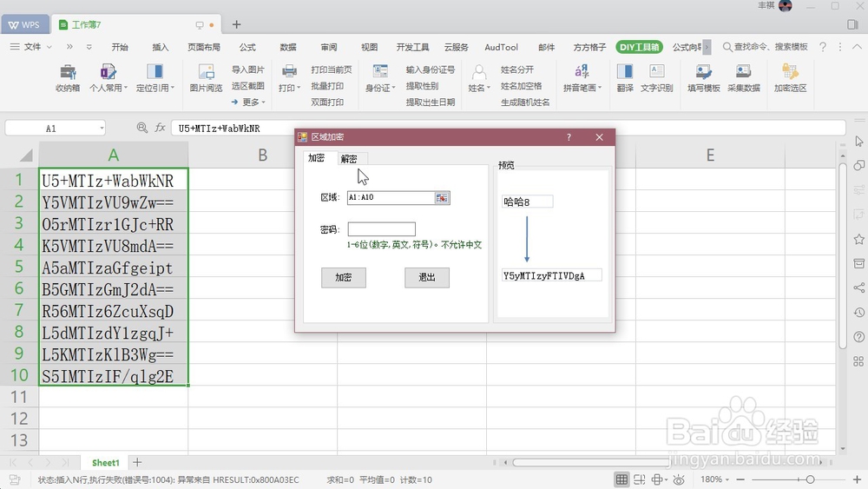Click the share icon in right sidebar
Viewport: 868px width, 489px height.
coord(858,287)
